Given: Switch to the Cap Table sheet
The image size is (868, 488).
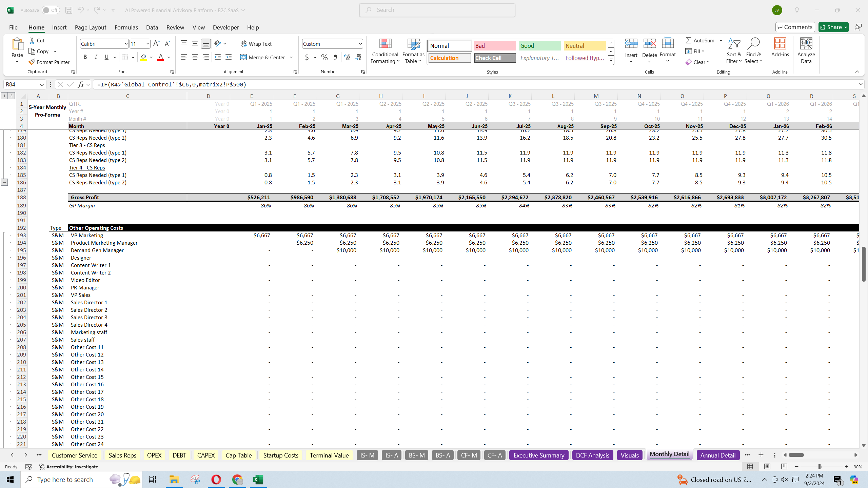Looking at the screenshot, I should coord(239,455).
